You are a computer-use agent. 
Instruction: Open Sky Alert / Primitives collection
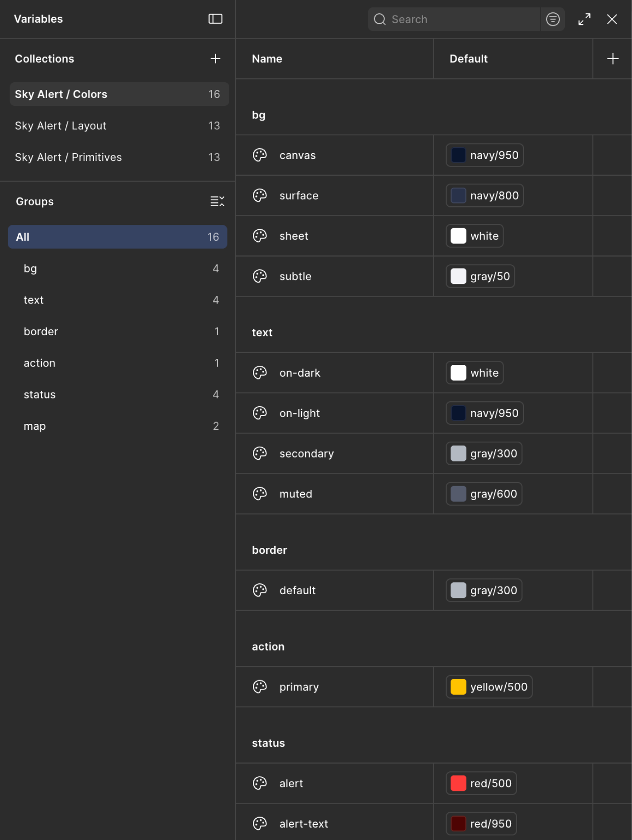[119, 157]
